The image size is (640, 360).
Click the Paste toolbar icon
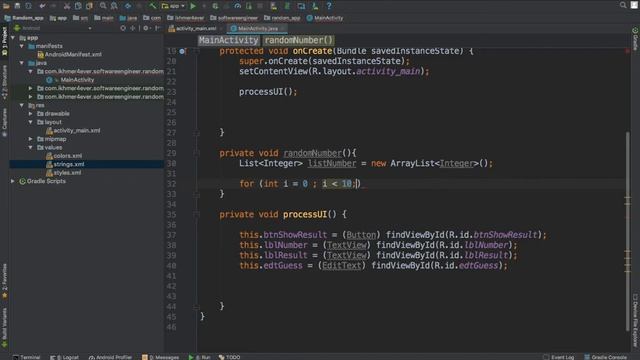pyautogui.click(x=89, y=6)
